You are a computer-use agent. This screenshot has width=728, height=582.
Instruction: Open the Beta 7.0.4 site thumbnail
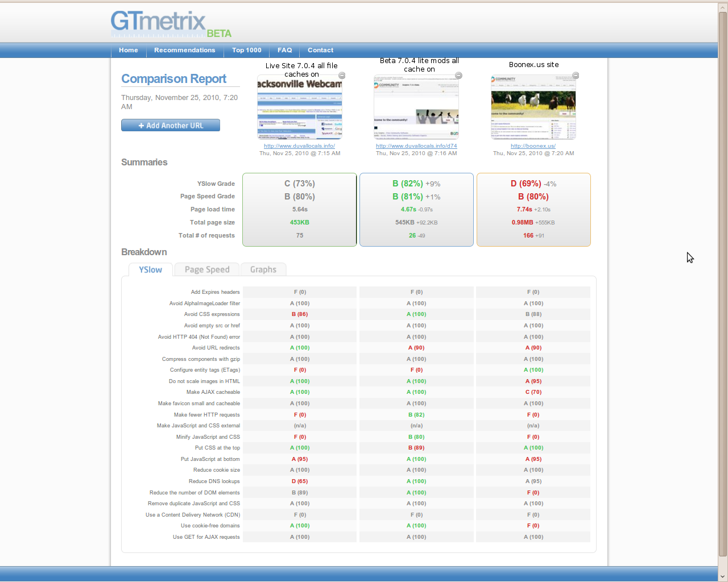click(x=416, y=108)
